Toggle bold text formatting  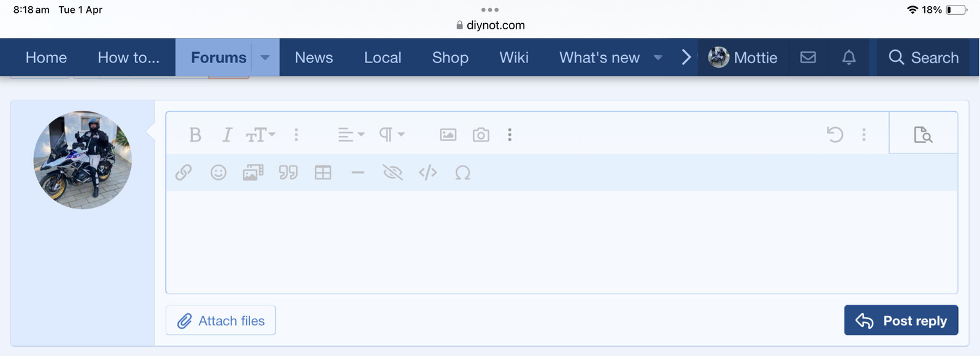pos(195,135)
